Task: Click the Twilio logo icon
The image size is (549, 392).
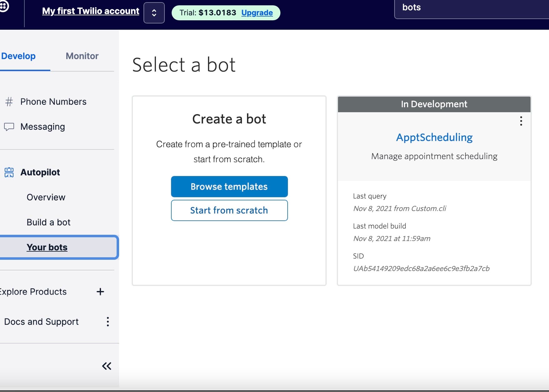Action: pyautogui.click(x=3, y=6)
